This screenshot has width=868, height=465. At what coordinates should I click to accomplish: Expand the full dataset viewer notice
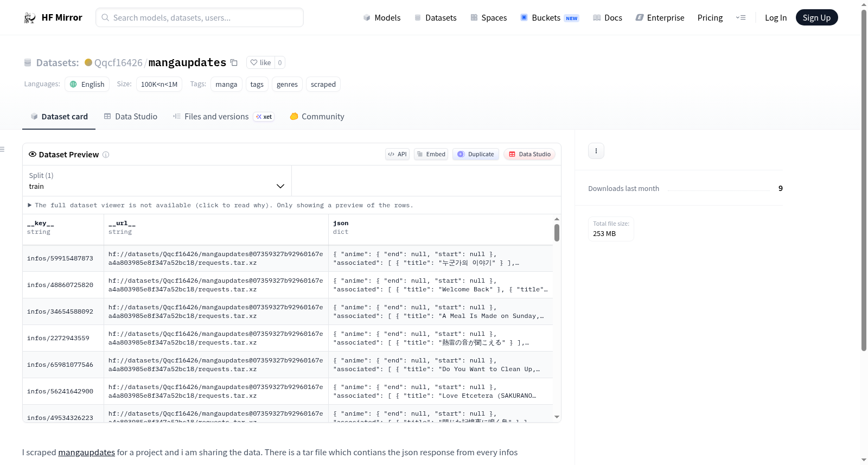click(220, 205)
